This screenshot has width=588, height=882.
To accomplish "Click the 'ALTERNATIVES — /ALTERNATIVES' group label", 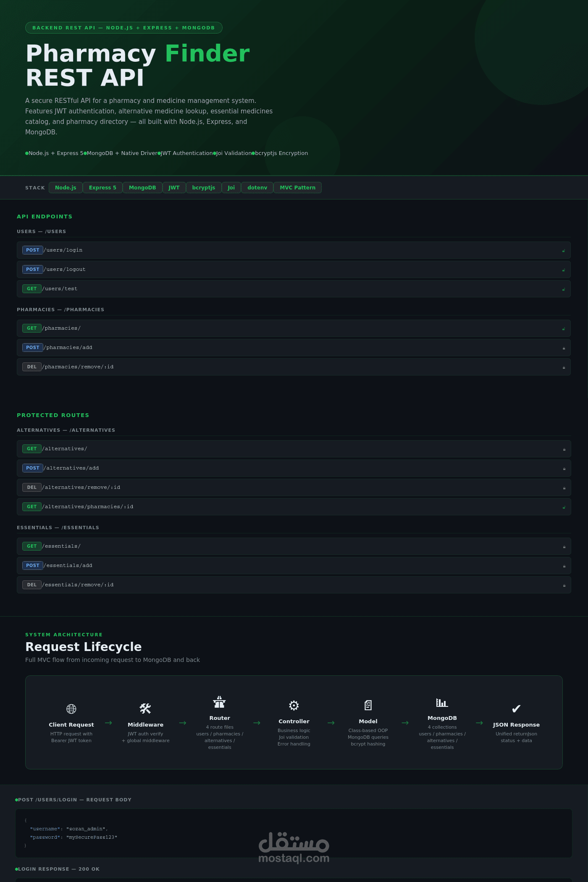I will pos(66,430).
